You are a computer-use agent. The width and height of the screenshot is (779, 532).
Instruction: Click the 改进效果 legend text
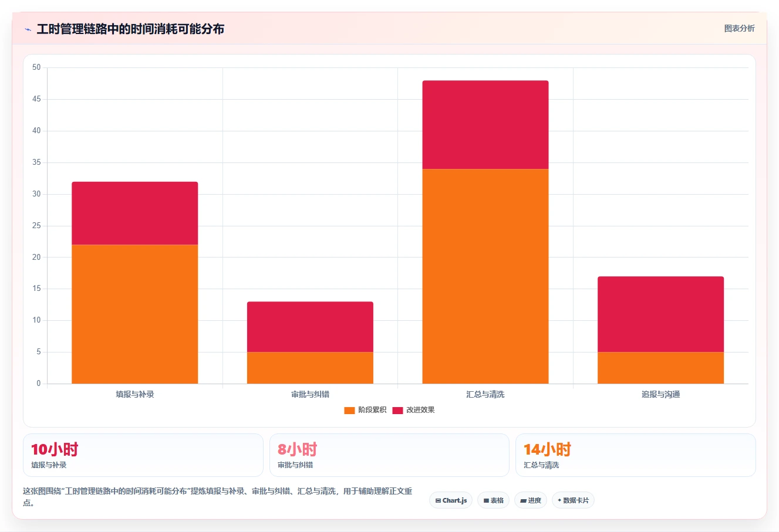(420, 410)
